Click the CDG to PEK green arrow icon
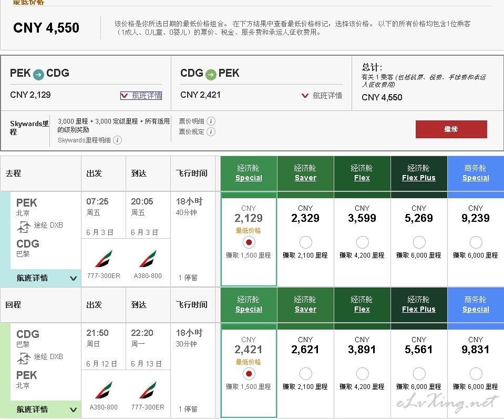 point(211,75)
